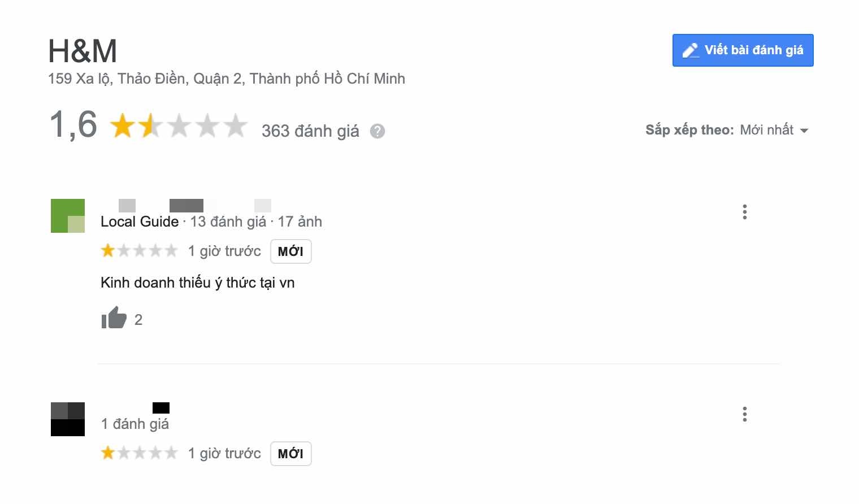Like the review 'Kinh doanh thiếu ý thức'
This screenshot has height=504, width=859.
point(114,319)
